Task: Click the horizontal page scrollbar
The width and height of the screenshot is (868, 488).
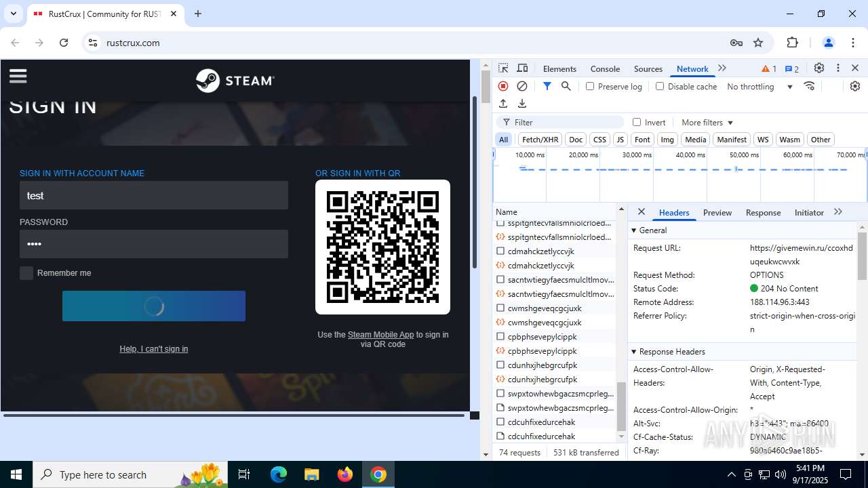Action: coord(234,415)
